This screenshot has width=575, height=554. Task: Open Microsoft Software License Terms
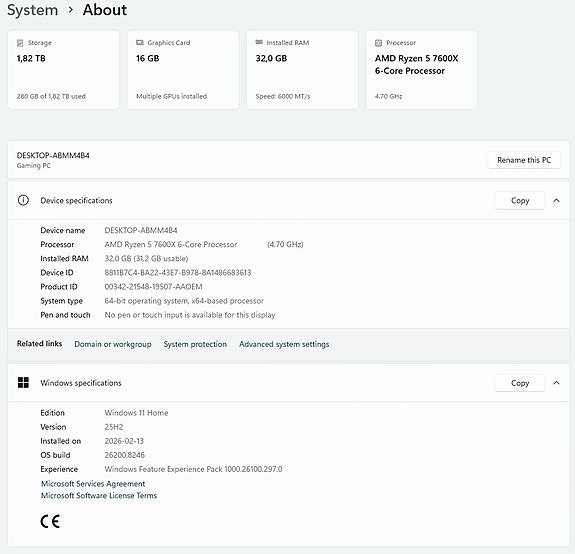[99, 495]
